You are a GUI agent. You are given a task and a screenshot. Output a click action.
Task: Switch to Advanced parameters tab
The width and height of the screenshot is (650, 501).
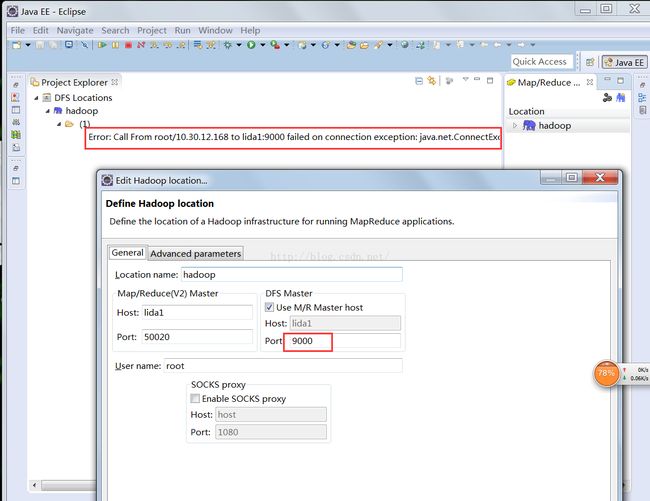tap(196, 254)
